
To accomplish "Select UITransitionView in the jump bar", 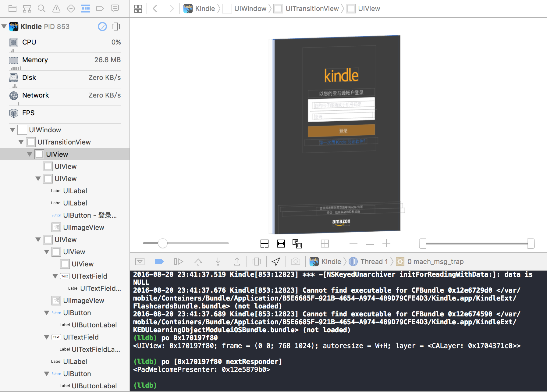I will [306, 9].
